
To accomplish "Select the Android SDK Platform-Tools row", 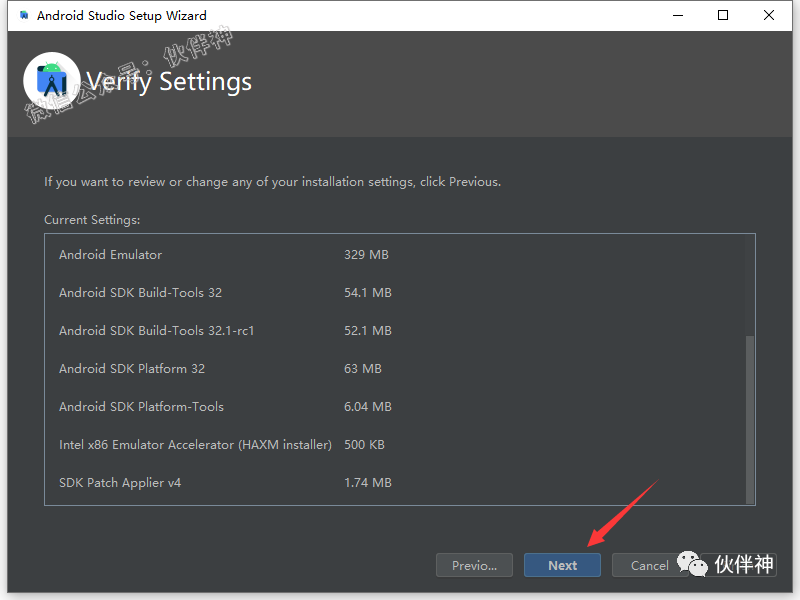I will [394, 407].
